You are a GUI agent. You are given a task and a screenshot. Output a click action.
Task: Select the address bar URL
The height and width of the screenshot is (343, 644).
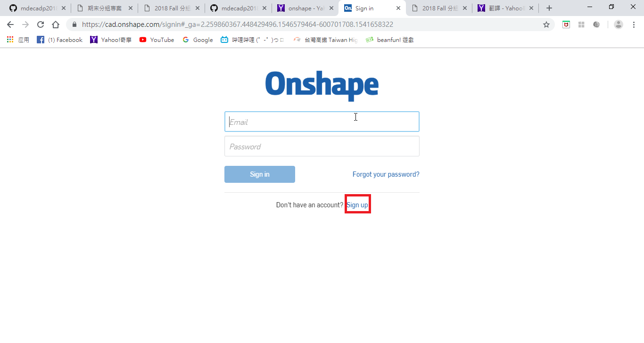click(x=238, y=24)
